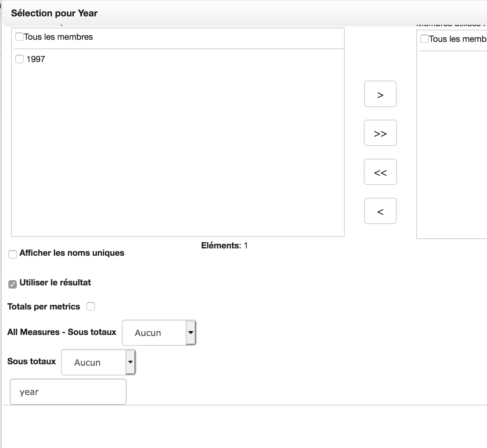Enable Totals per metrics
Viewport: 487px width, 448px height.
point(91,306)
